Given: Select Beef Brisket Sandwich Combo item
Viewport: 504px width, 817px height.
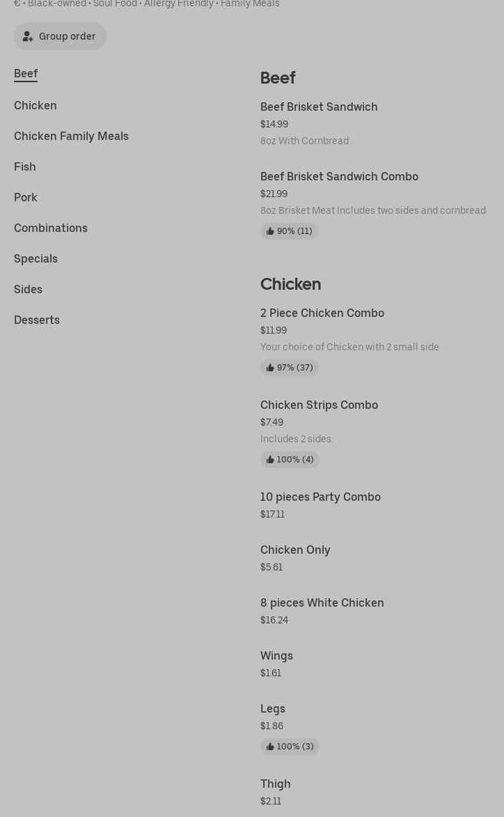Looking at the screenshot, I should (x=339, y=176).
